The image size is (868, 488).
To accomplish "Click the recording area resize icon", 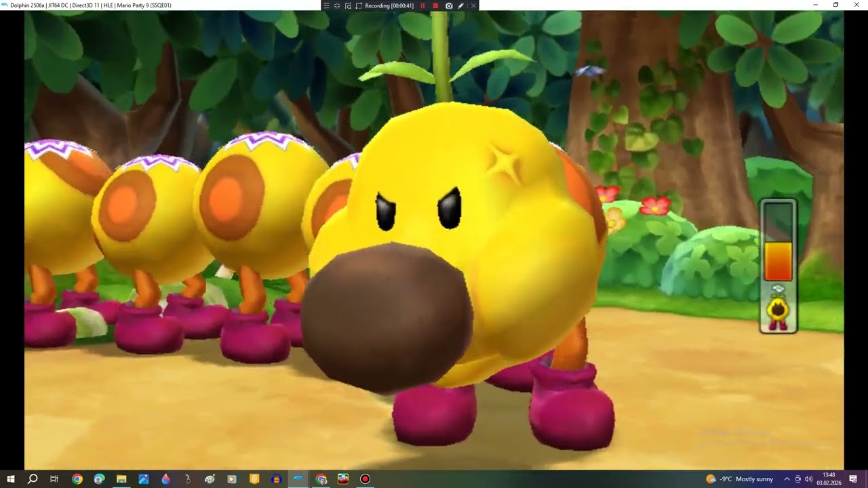I will [x=359, y=5].
